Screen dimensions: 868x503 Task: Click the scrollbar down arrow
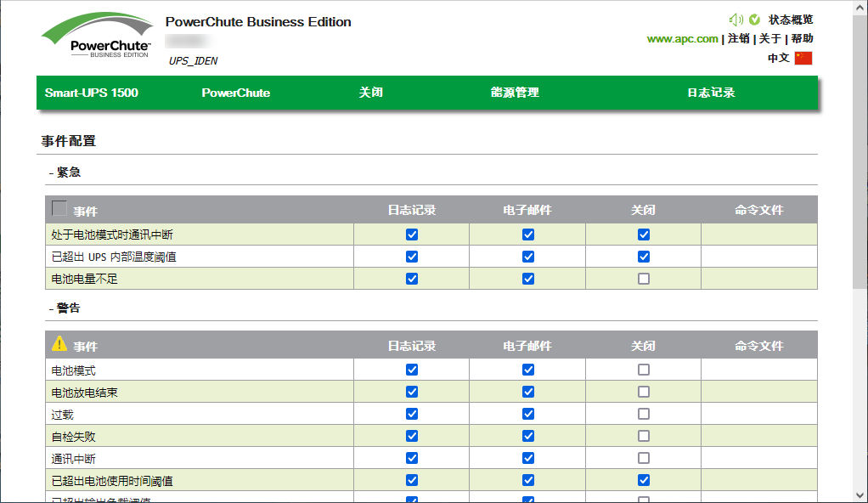pyautogui.click(x=860, y=495)
